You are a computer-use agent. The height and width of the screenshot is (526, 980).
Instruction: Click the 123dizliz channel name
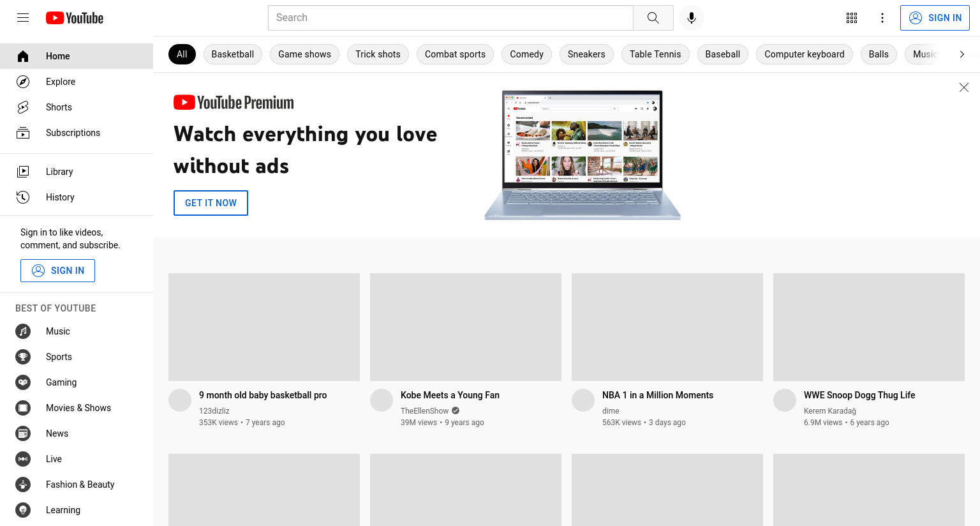click(214, 411)
